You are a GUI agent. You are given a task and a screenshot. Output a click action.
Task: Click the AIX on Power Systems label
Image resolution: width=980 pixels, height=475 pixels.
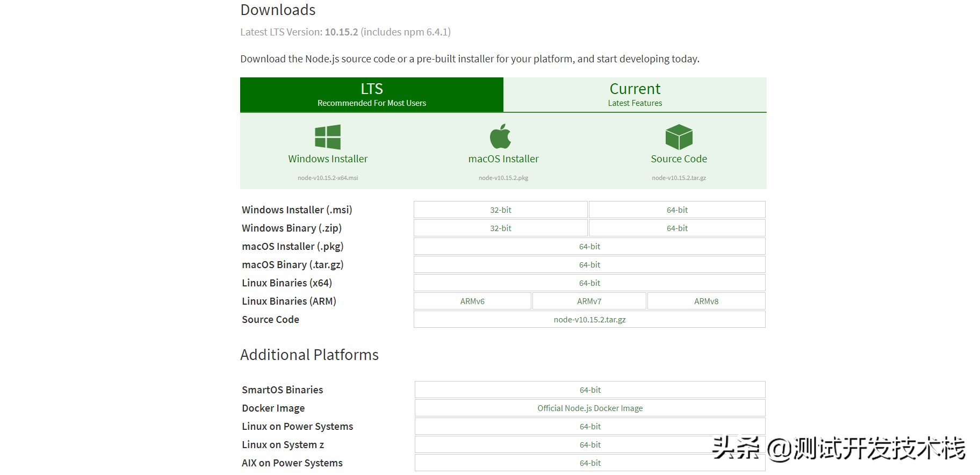pyautogui.click(x=292, y=463)
